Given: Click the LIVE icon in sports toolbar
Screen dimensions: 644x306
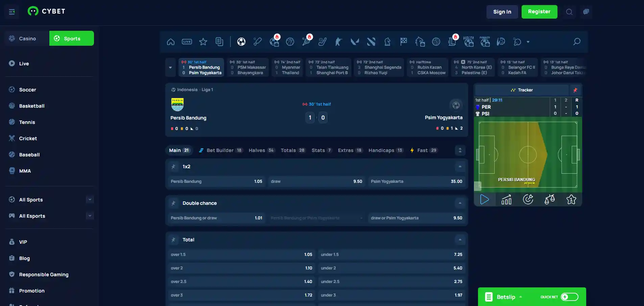Looking at the screenshot, I should click(187, 42).
